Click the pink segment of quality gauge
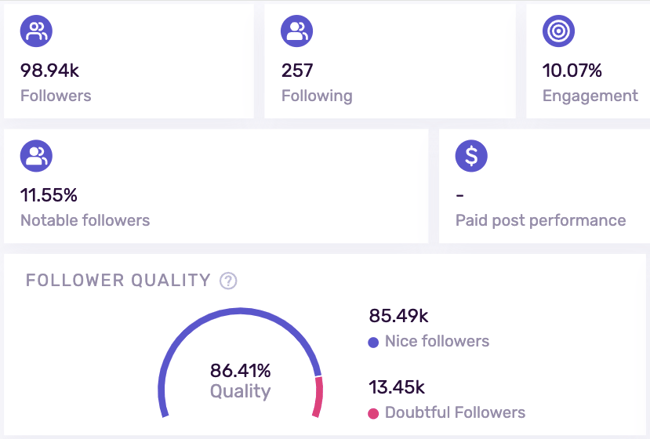650x439 pixels. click(319, 397)
